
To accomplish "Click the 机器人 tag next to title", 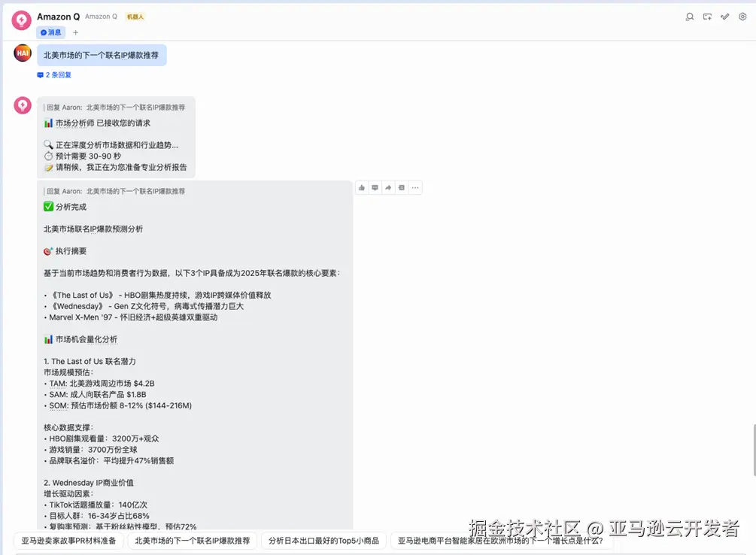I will click(135, 17).
